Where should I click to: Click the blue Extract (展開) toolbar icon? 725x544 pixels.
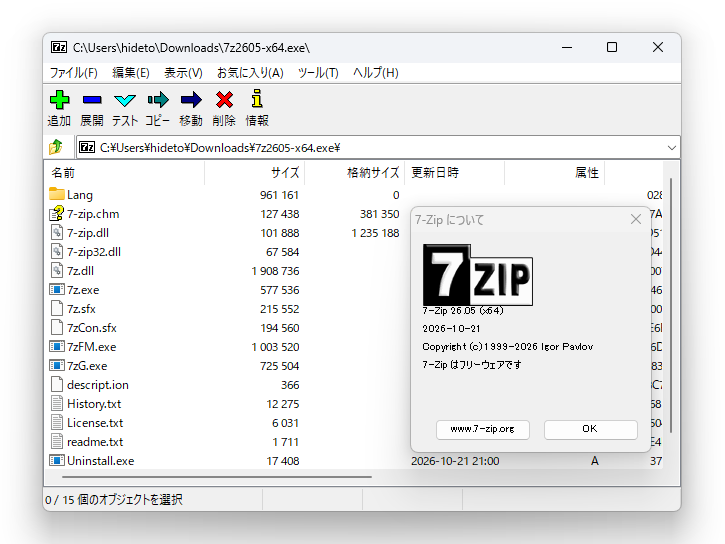pyautogui.click(x=92, y=100)
